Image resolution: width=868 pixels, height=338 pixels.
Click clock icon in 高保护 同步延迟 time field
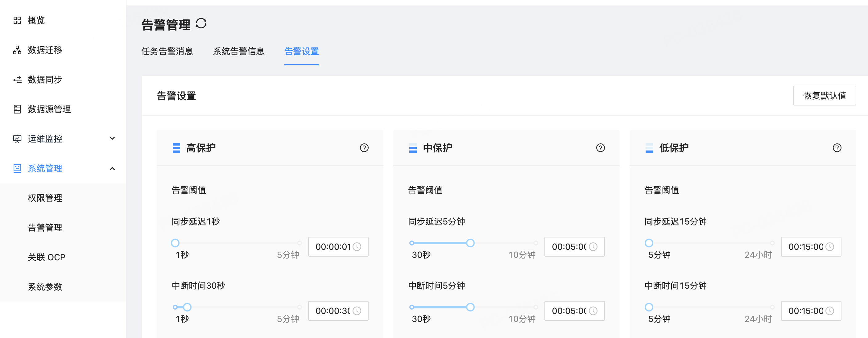pyautogui.click(x=357, y=247)
